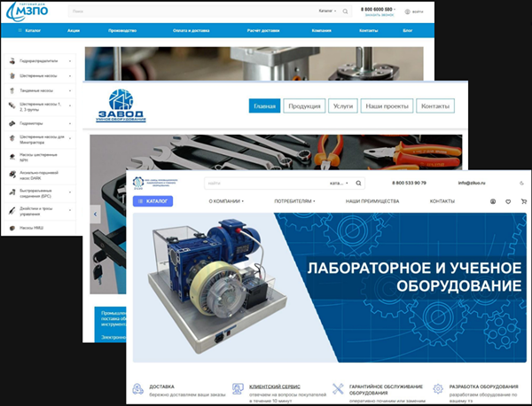Select the Насосы НМШ icon in the МЗПО sidebar
Image resolution: width=532 pixels, height=406 pixels.
point(12,228)
